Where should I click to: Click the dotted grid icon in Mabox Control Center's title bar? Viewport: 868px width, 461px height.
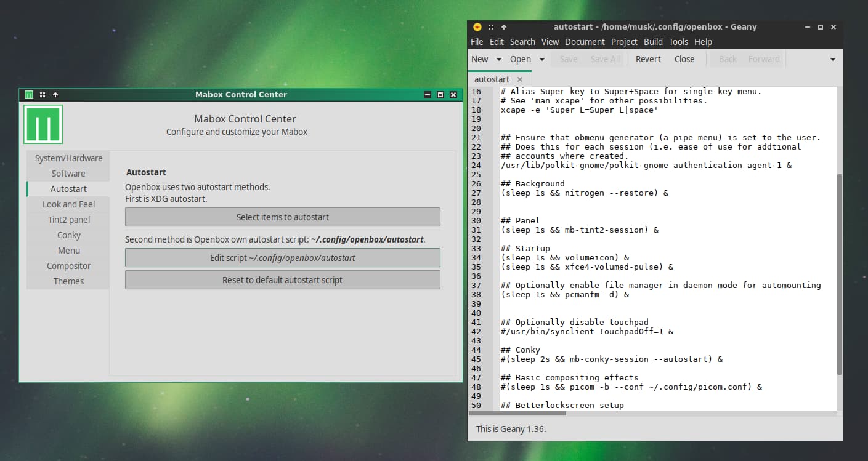point(43,95)
